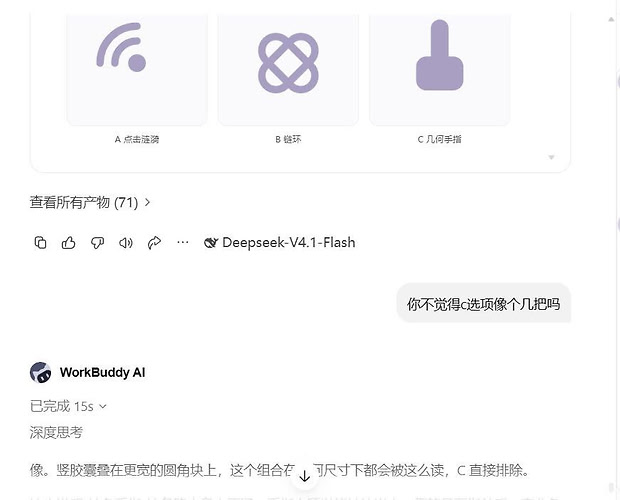Share the response with the arrow icon
This screenshot has width=620, height=500.
point(154,242)
